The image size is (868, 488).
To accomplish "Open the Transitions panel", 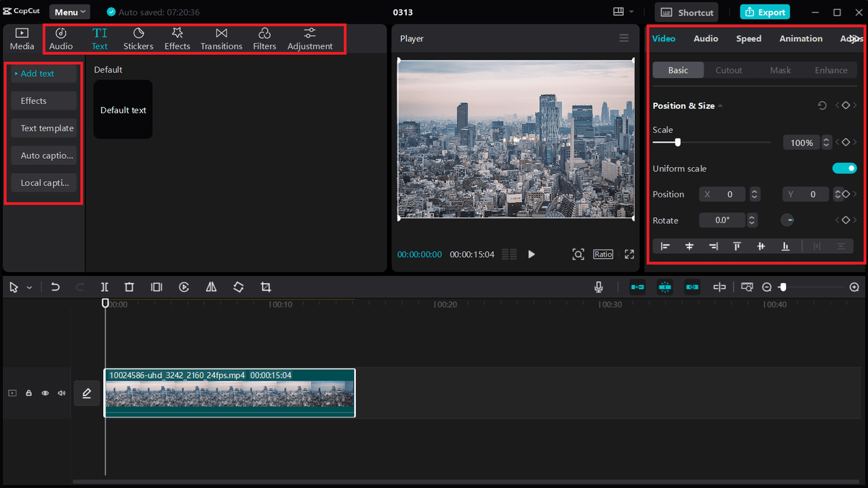I will 221,39.
